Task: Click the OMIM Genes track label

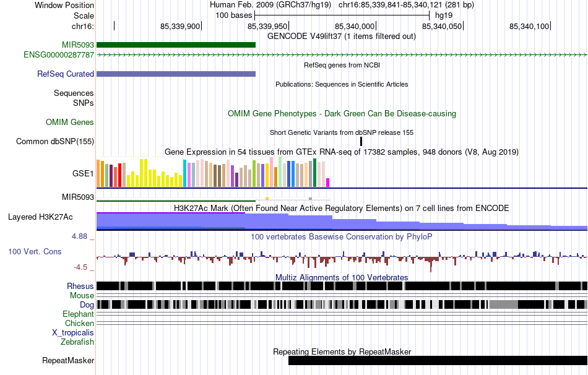Action: point(70,123)
